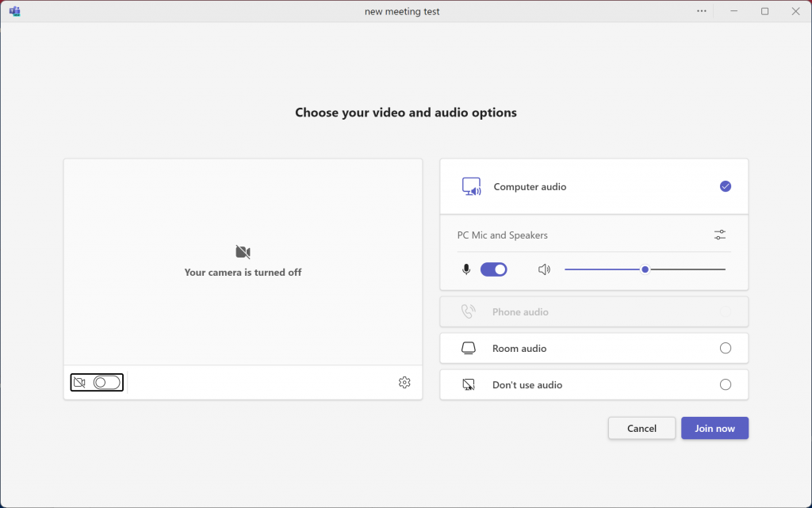Select the Computer audio option
Image resolution: width=812 pixels, height=508 pixels.
[725, 187]
